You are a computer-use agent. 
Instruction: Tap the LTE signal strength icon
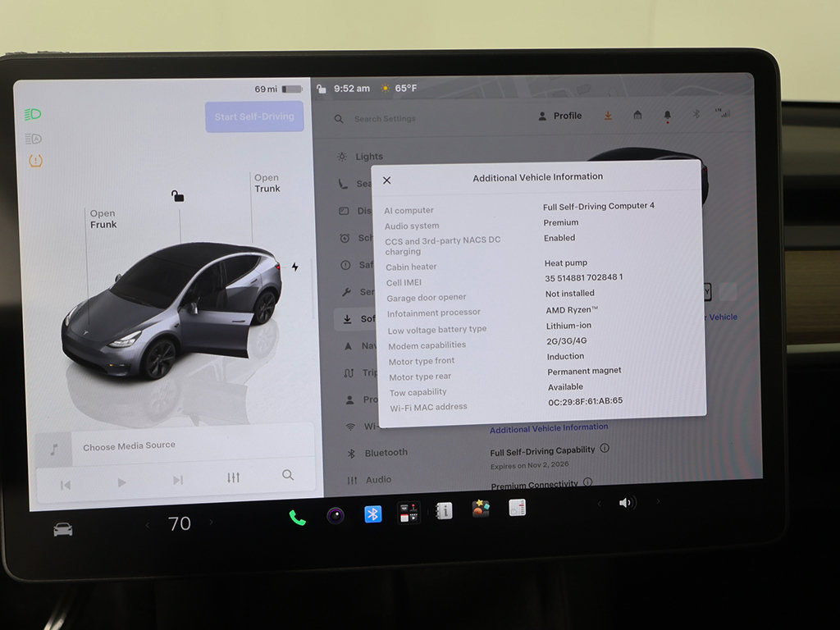[723, 113]
